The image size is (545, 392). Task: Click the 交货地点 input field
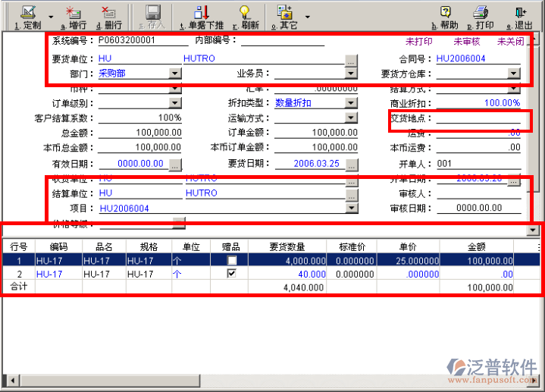(478, 118)
